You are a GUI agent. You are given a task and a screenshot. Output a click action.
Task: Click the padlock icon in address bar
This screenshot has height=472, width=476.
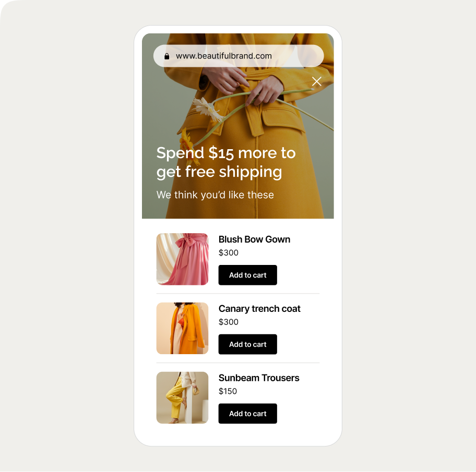coord(166,56)
